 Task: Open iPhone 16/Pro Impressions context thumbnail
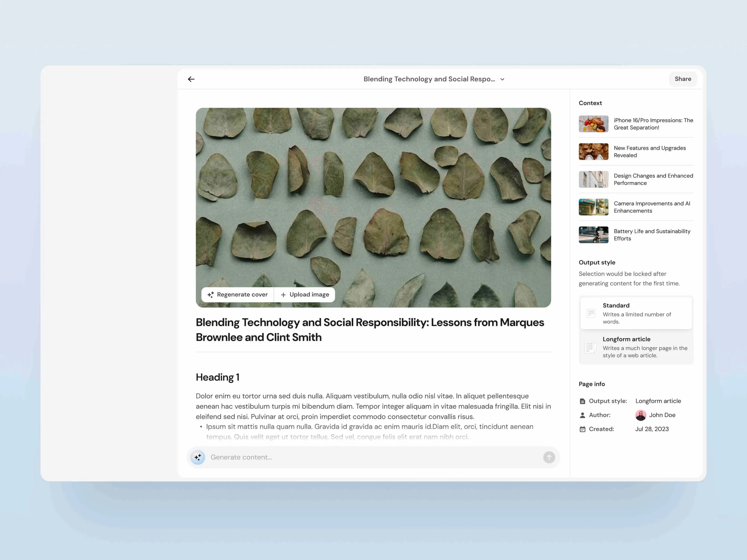(x=593, y=124)
